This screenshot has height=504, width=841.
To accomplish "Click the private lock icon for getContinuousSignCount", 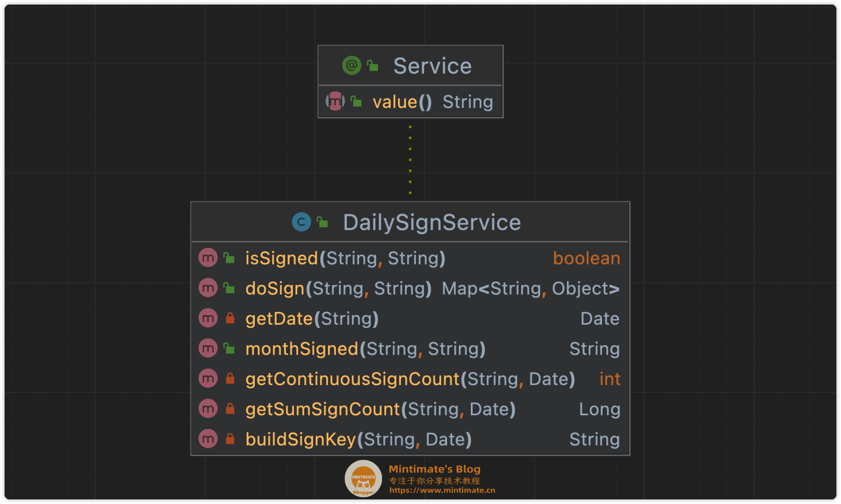I will [x=230, y=378].
